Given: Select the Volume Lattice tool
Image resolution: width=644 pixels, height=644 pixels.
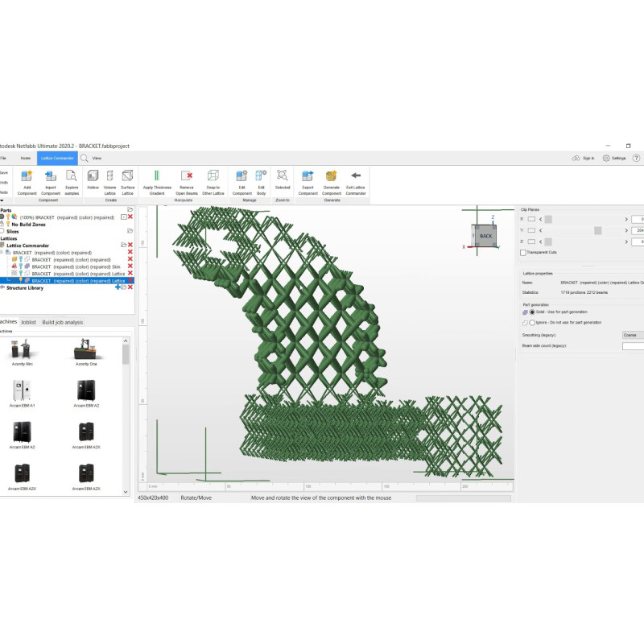Looking at the screenshot, I should pos(110,175).
